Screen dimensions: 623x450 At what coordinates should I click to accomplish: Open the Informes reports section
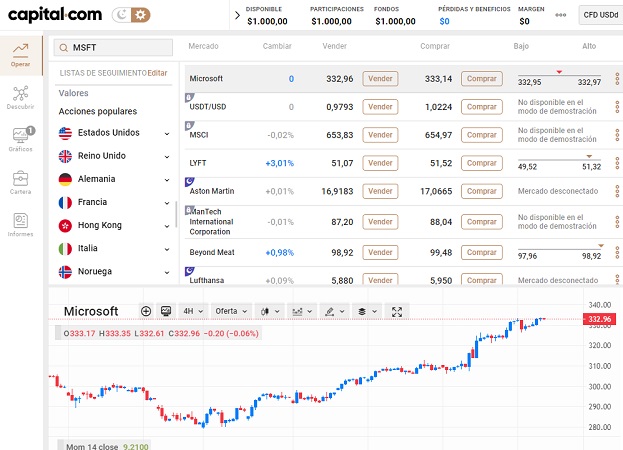(x=21, y=225)
